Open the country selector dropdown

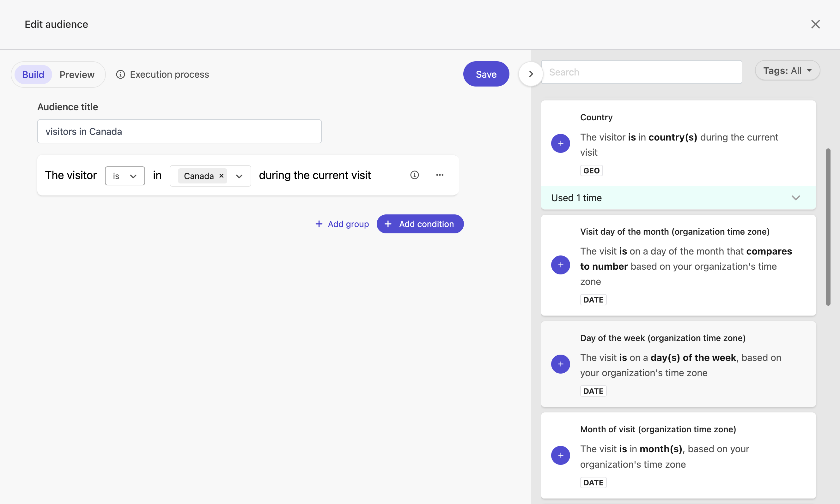[239, 176]
